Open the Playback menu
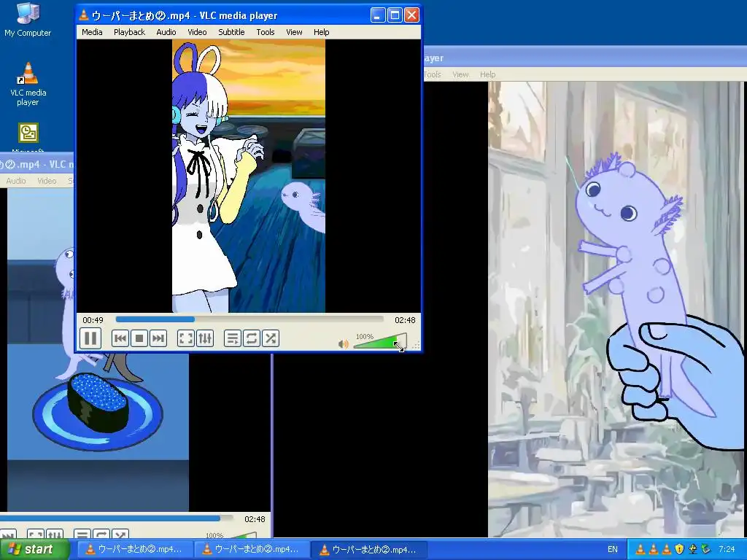The height and width of the screenshot is (560, 747). [130, 32]
